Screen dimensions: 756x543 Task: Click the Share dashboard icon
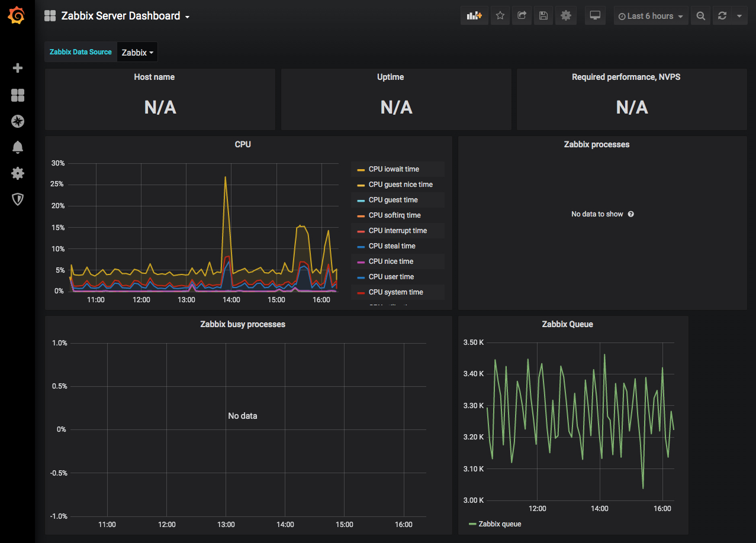pos(522,16)
